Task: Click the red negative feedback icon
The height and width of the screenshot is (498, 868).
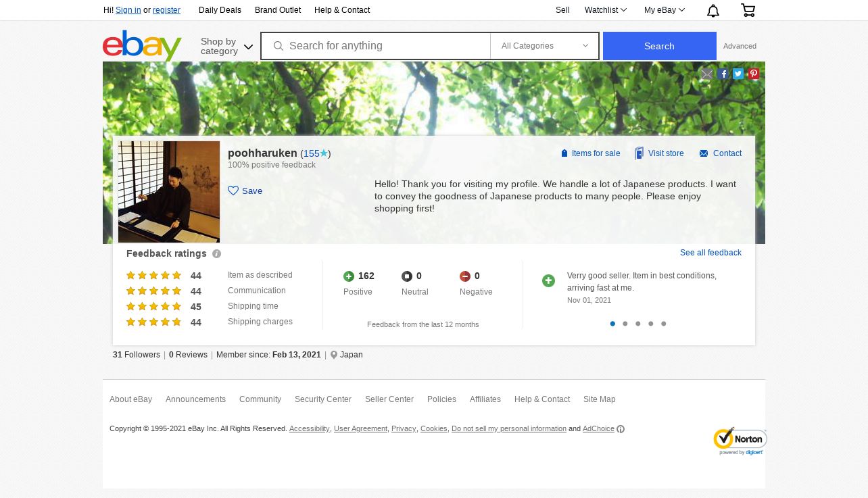Action: pyautogui.click(x=465, y=276)
